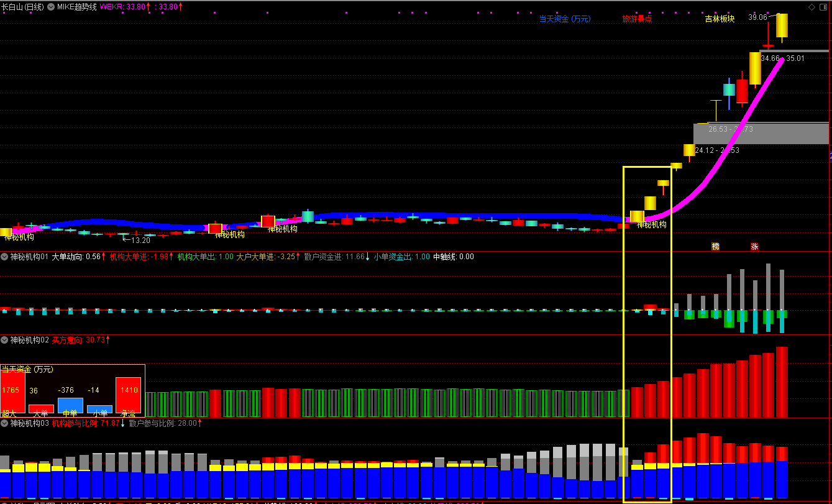This screenshot has height=504, width=832.
Task: Expand the MIKE趋势线 indicator dropdown
Action: tap(51, 7)
